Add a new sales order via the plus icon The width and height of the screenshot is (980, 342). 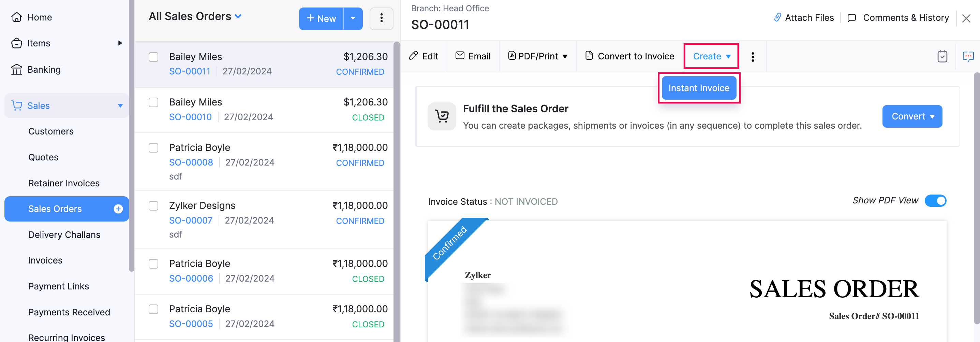tap(118, 209)
